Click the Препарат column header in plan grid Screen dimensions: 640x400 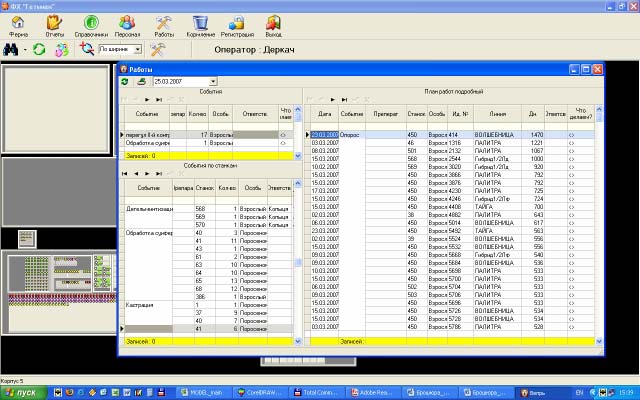point(386,114)
